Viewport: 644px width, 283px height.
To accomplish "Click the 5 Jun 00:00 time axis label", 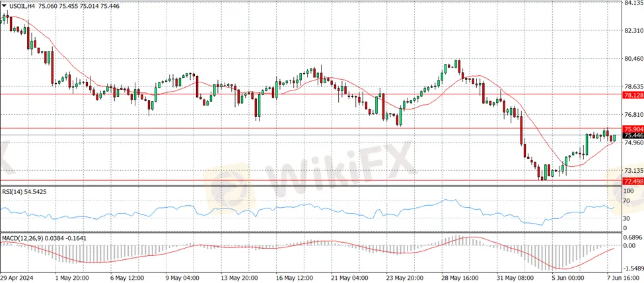I will click(x=566, y=278).
